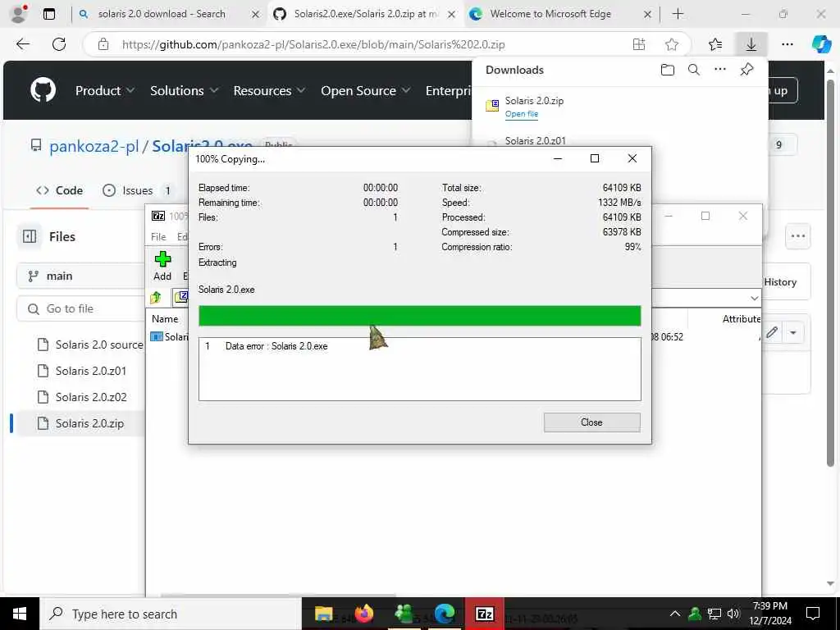This screenshot has height=630, width=840.
Task: Click the GitHub logo in the header
Action: [43, 90]
